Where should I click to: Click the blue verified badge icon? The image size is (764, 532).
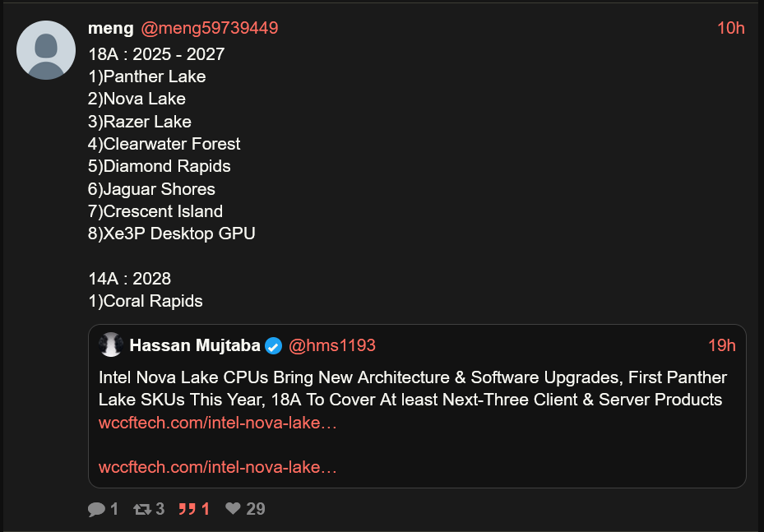(x=274, y=345)
